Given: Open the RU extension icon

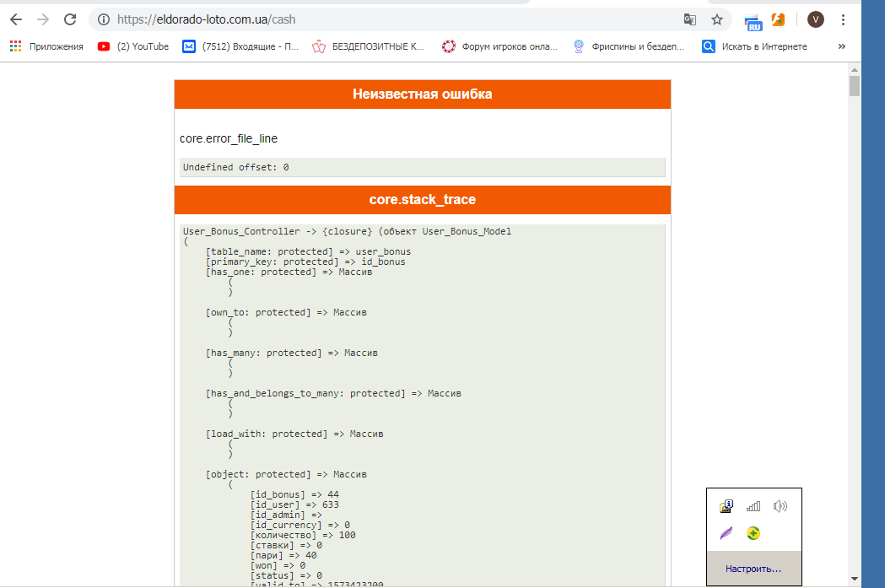Looking at the screenshot, I should point(753,23).
